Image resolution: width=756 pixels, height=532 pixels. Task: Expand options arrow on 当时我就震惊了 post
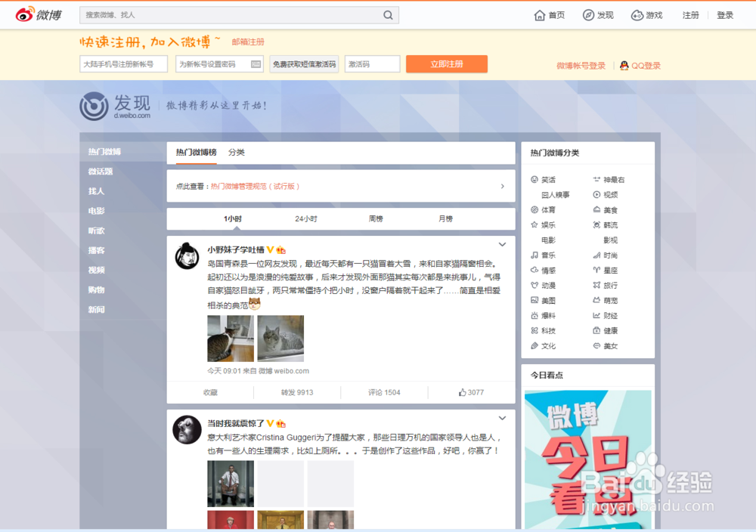point(502,418)
